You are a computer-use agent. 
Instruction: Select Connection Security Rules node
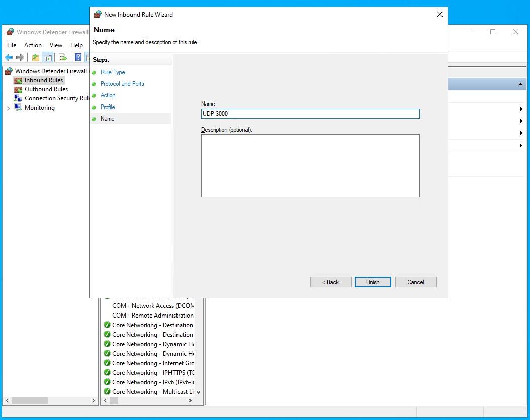click(56, 98)
